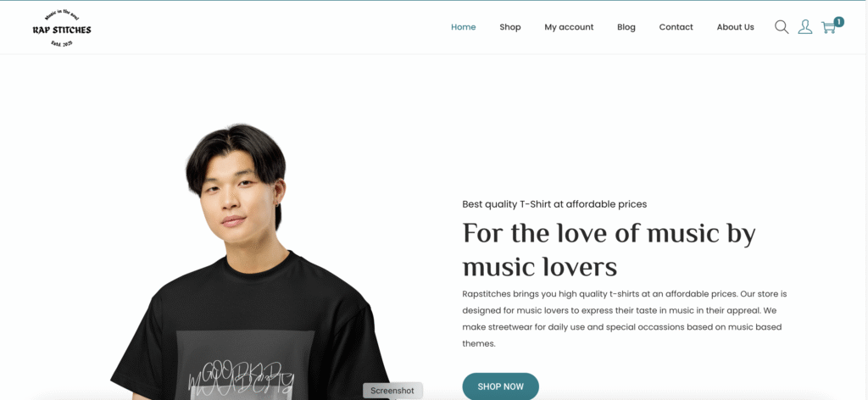
Task: Go to the Home menu item
Action: point(464,27)
